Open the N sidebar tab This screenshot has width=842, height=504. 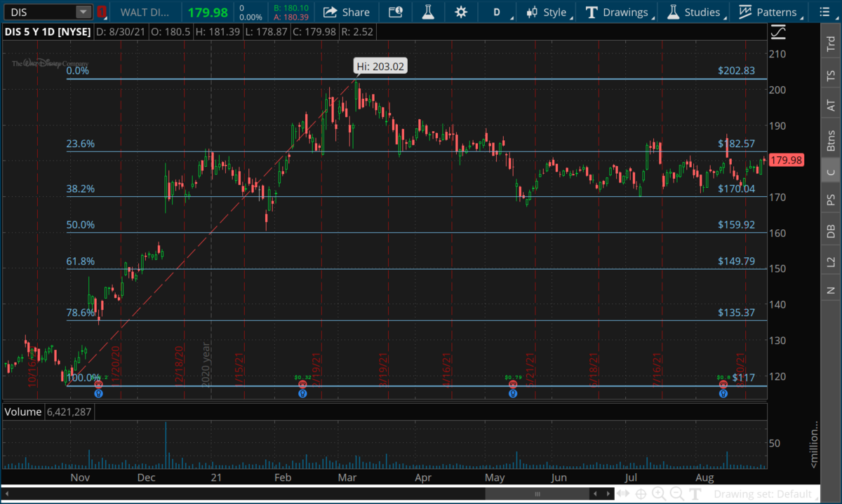[831, 290]
